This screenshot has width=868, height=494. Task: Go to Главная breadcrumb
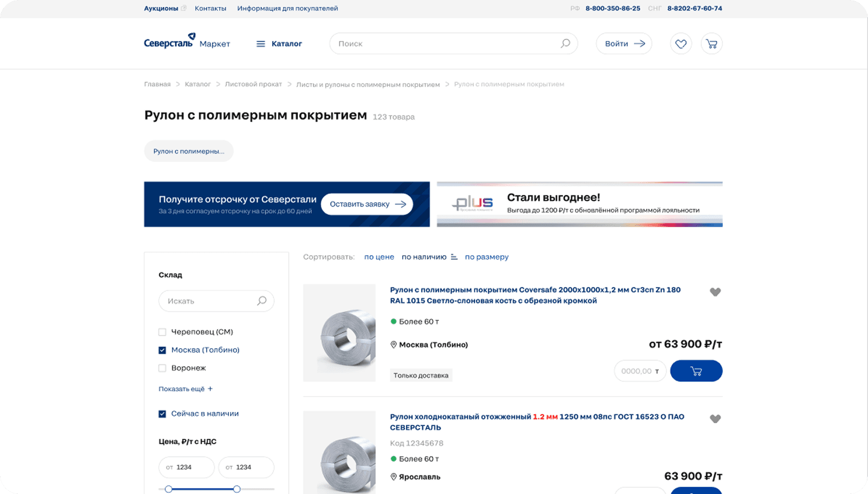pos(157,84)
